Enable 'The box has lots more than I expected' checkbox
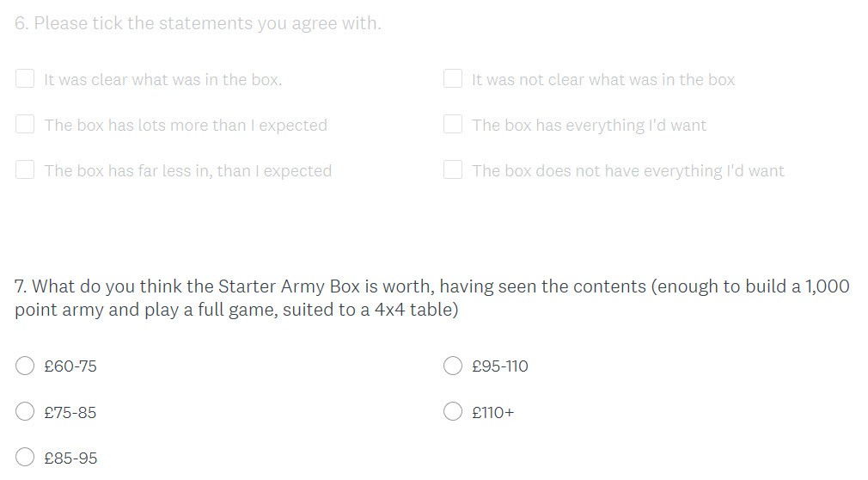This screenshot has width=868, height=480. [x=25, y=125]
